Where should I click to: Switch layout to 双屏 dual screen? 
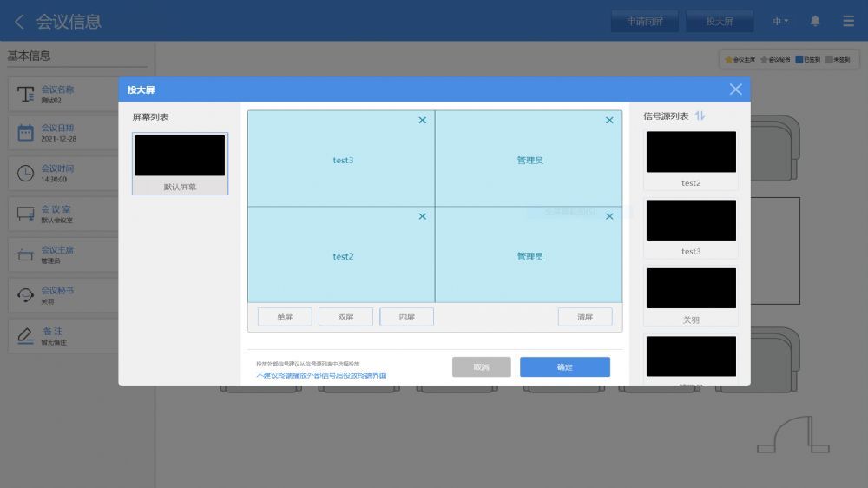[345, 317]
